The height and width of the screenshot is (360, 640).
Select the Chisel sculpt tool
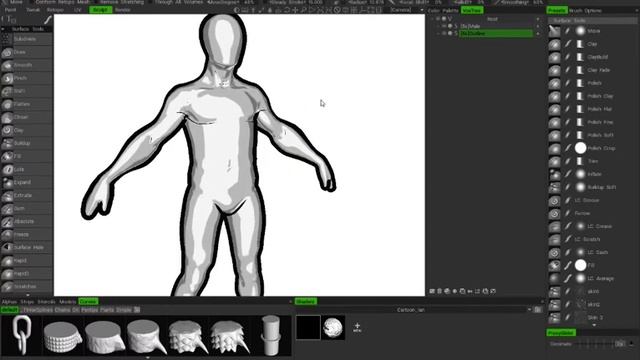[27, 117]
